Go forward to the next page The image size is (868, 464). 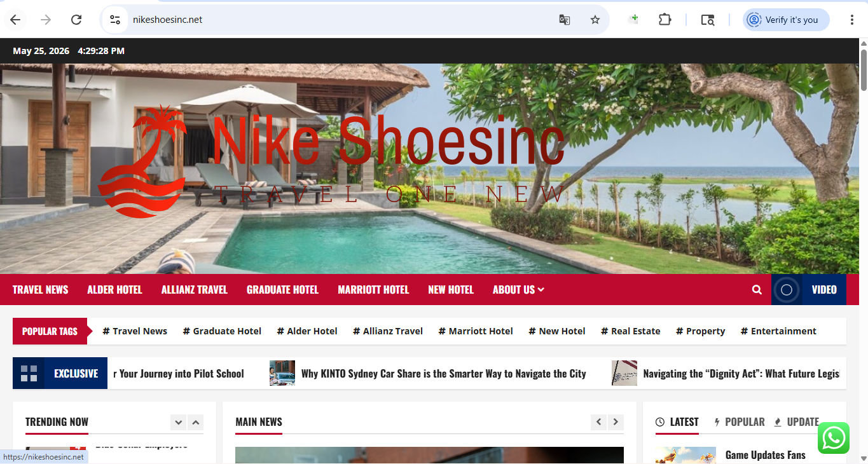[46, 20]
